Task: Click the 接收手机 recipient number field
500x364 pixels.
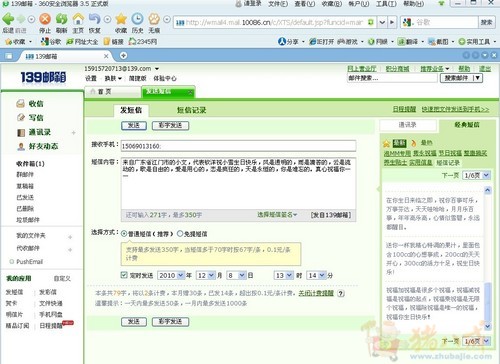Action: click(x=238, y=146)
